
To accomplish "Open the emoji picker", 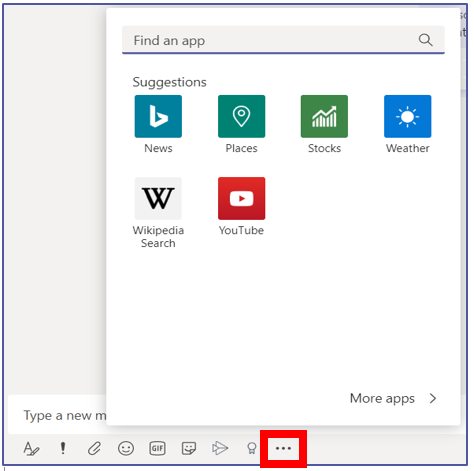I will click(126, 448).
